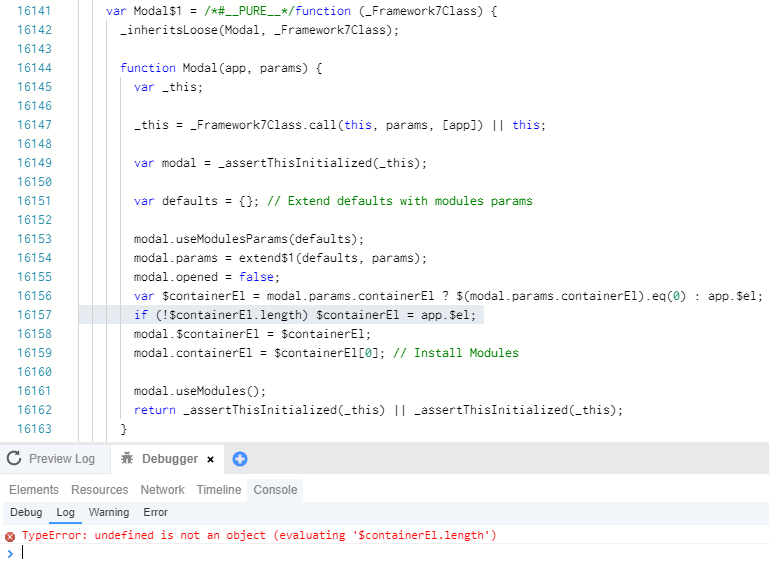Screen dimensions: 769x562
Task: Click 'modal.useModulesParams(defaults);' line
Action: tap(249, 239)
